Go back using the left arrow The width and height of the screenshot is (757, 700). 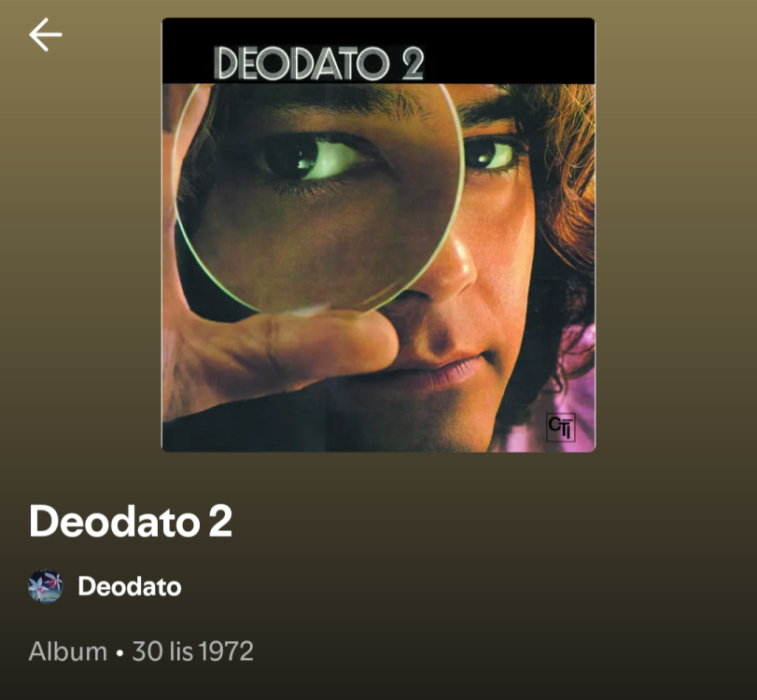[x=46, y=35]
